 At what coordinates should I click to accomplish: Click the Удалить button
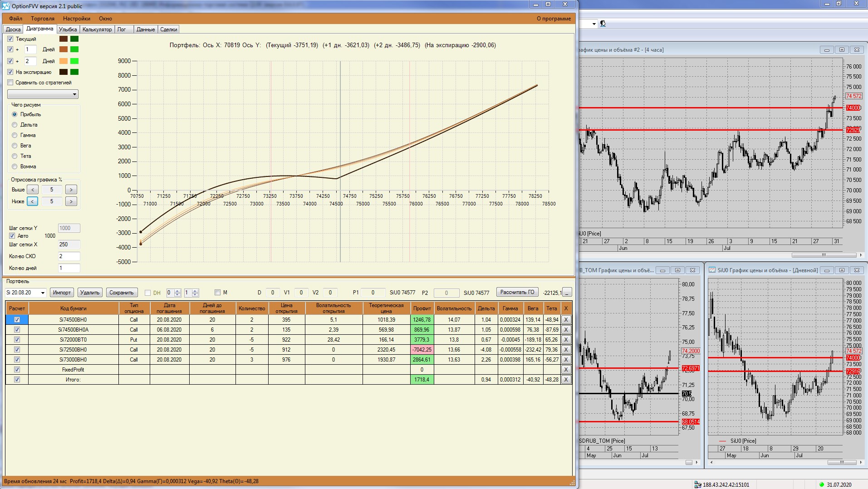point(90,293)
